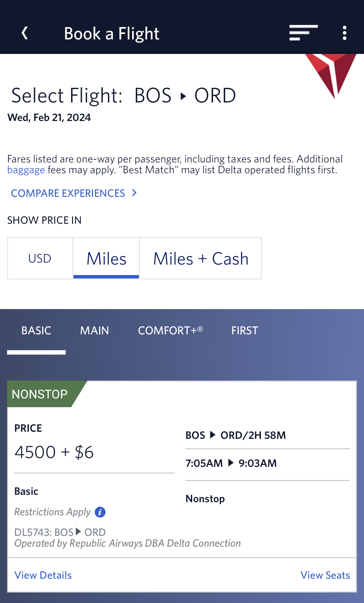364x603 pixels.
Task: Switch to the Main fare tab
Action: coord(94,331)
